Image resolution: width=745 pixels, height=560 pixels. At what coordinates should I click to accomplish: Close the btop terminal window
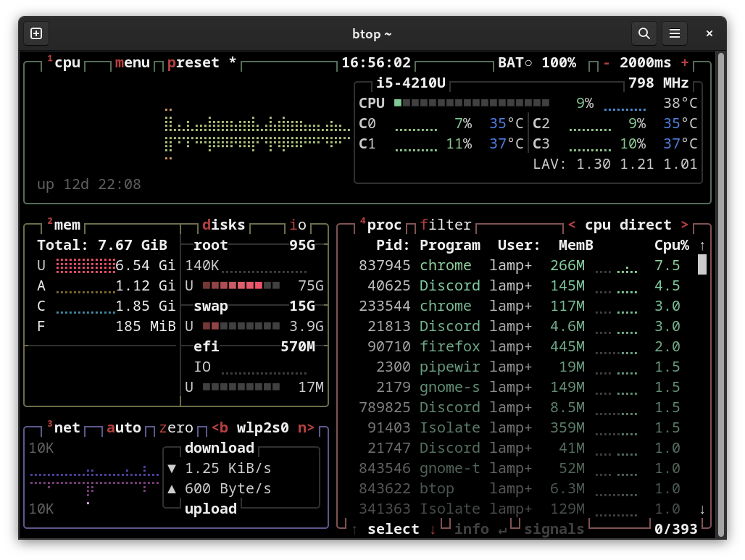tap(709, 34)
